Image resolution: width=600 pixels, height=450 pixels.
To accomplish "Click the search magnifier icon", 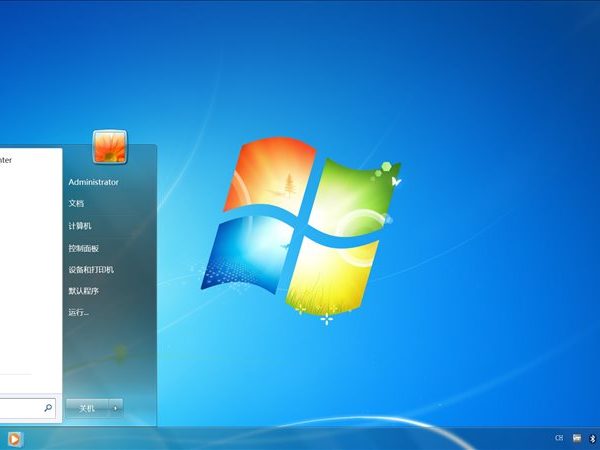I will click(x=48, y=408).
